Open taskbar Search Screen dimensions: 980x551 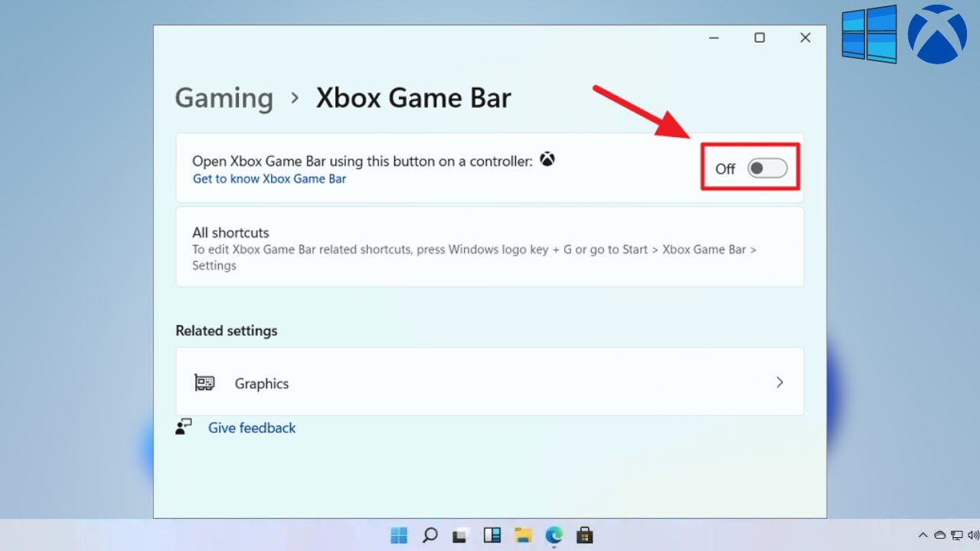tap(430, 535)
